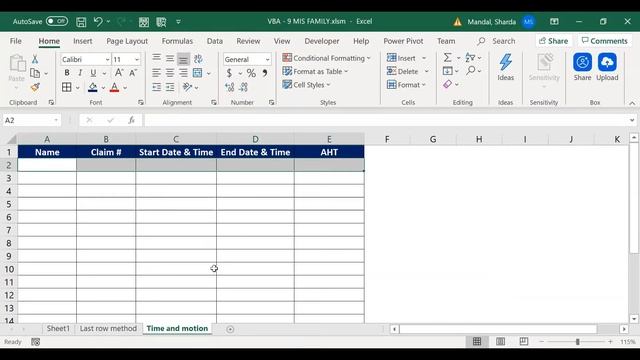Click the Orientation icon
Viewport: 640px width, 360px height.
point(187,87)
